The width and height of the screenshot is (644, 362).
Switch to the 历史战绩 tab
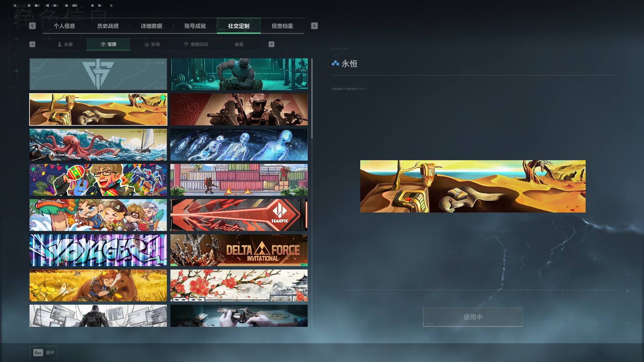(108, 26)
